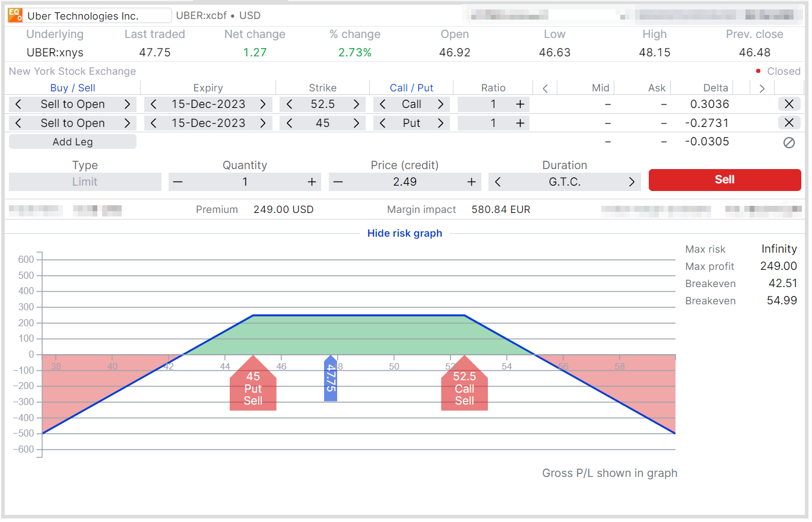Image resolution: width=812 pixels, height=522 pixels.
Task: Click the Delta column header
Action: [x=715, y=88]
